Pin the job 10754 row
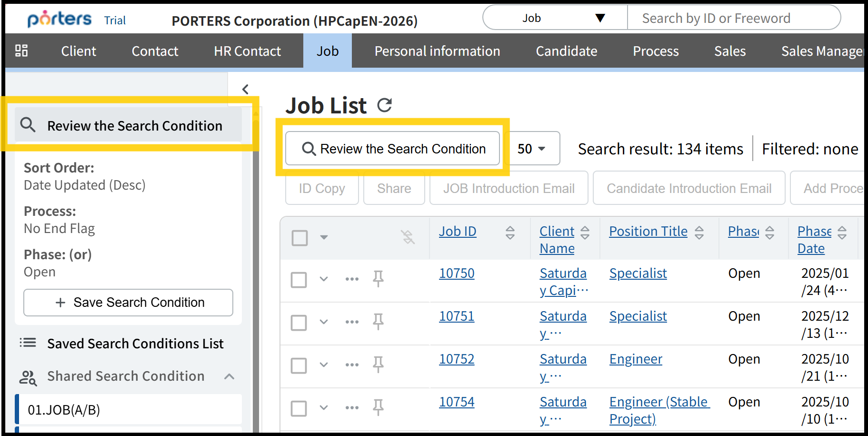The width and height of the screenshot is (868, 436). 378,407
